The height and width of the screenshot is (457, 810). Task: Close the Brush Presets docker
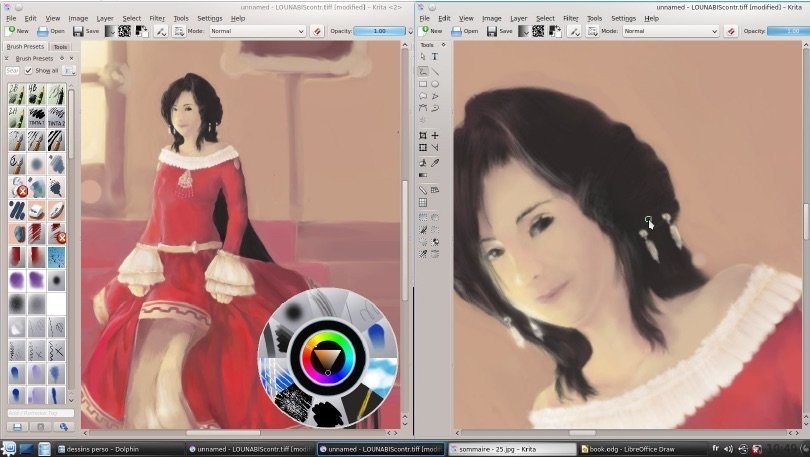[x=72, y=59]
